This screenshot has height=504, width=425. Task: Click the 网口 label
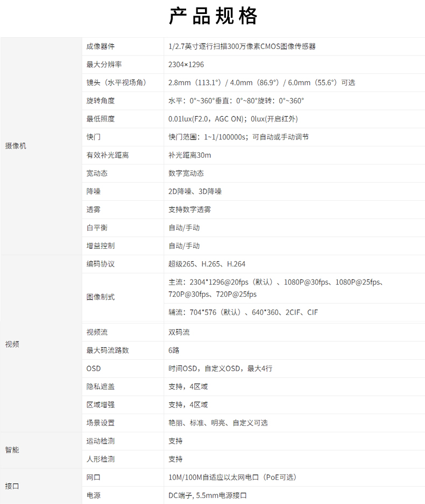(93, 477)
